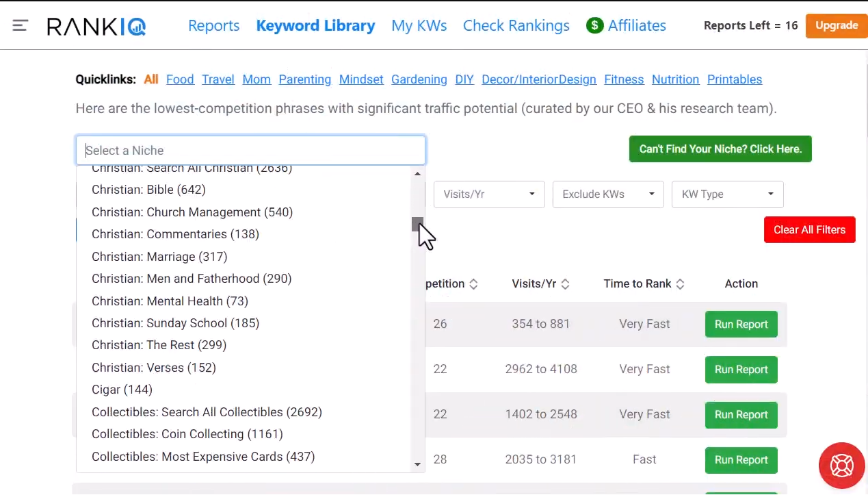Click the Select a Niche input field
The height and width of the screenshot is (495, 868).
[x=250, y=150]
